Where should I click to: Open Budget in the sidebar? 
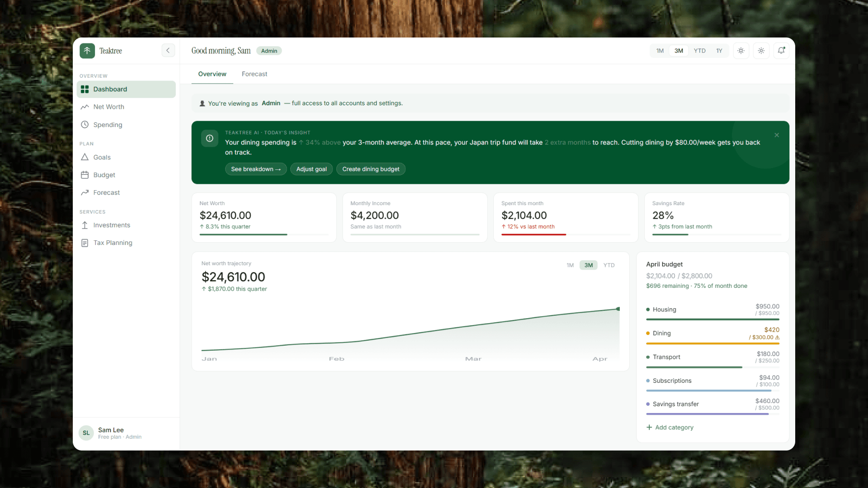[x=126, y=175]
